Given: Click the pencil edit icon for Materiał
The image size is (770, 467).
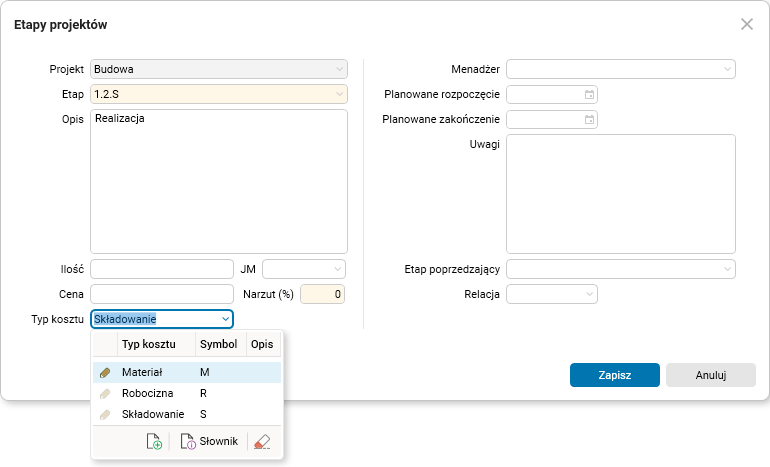Looking at the screenshot, I should pyautogui.click(x=105, y=372).
